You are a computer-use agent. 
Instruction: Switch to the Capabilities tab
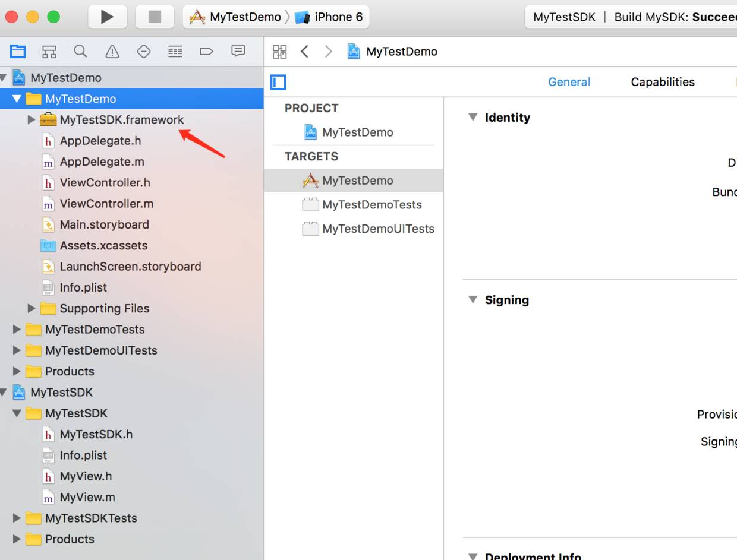(663, 82)
